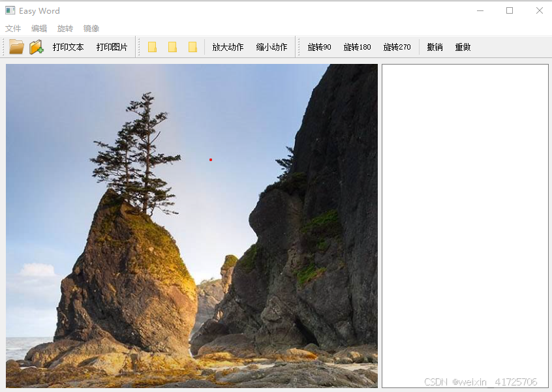
Task: Minimize the Easy Word window
Action: [480, 10]
